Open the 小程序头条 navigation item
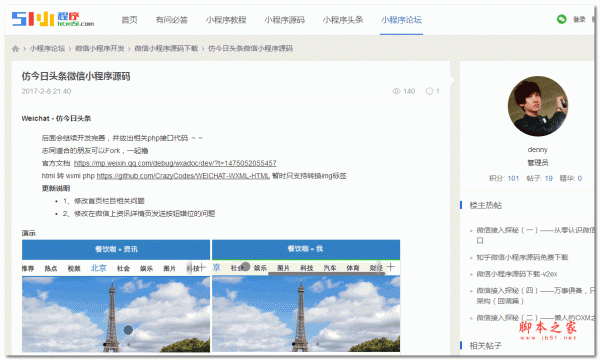The height and width of the screenshot is (361, 600). [x=343, y=20]
